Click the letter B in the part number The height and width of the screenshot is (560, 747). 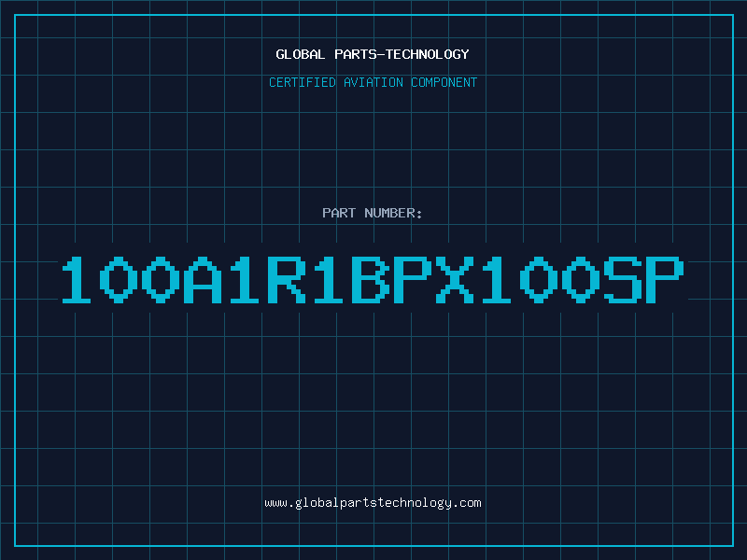click(x=371, y=280)
